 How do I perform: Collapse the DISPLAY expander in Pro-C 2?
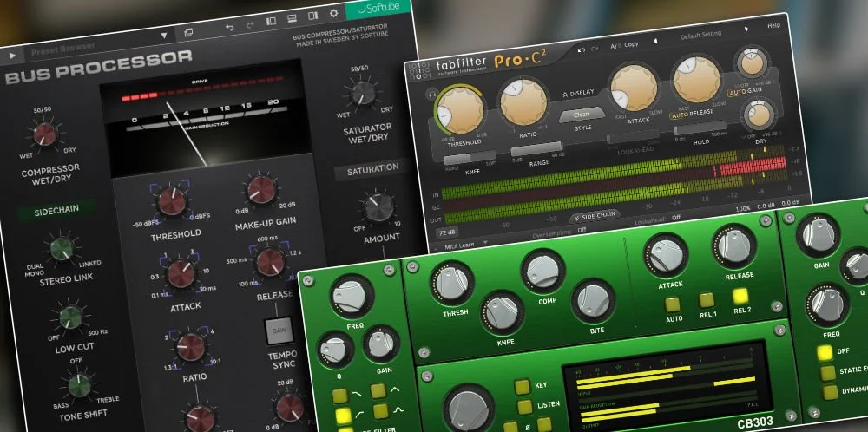coord(578,93)
